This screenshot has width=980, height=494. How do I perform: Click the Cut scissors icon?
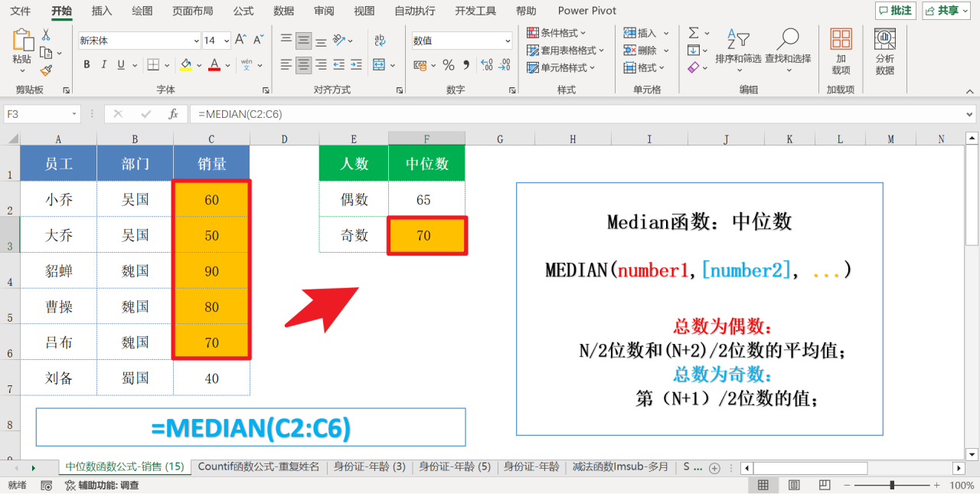tap(46, 35)
